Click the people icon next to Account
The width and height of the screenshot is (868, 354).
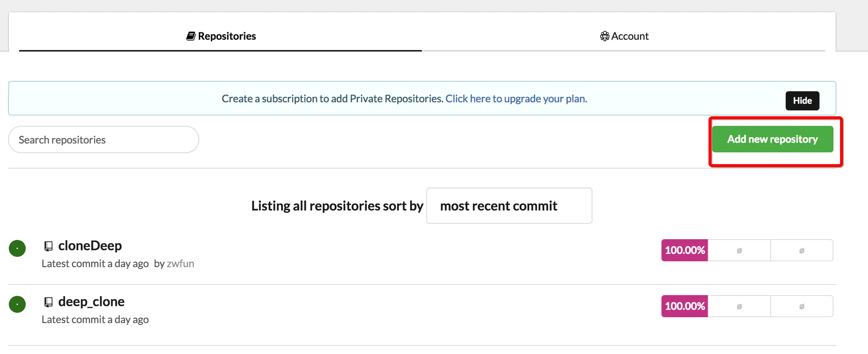605,36
